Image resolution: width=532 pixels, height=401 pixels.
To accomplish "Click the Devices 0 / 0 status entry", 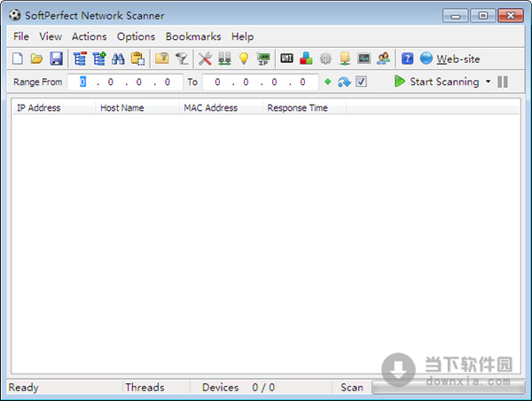I will coord(239,388).
